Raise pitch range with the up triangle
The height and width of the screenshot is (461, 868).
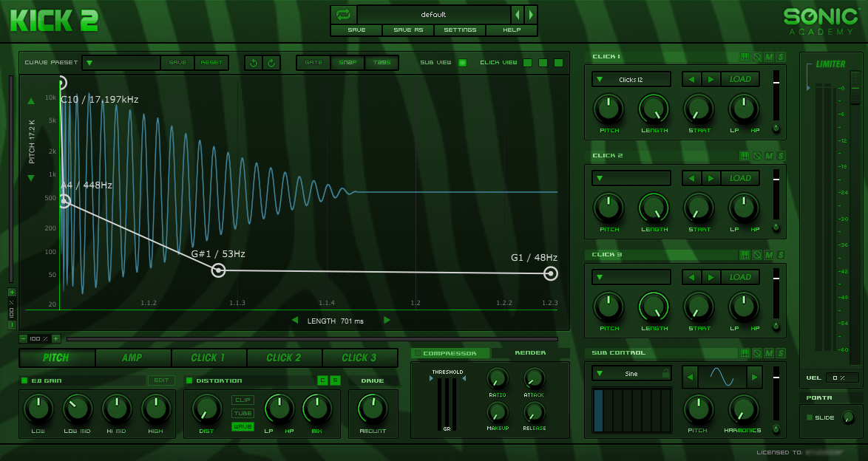(x=31, y=101)
